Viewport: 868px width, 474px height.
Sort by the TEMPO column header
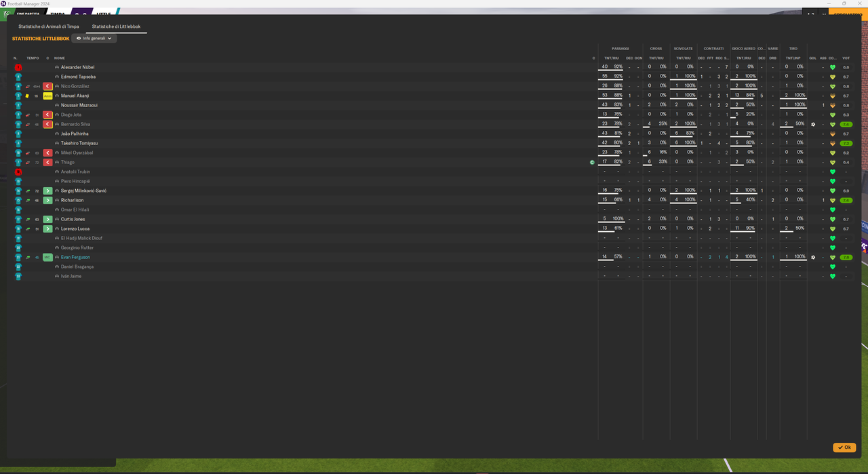coord(33,58)
